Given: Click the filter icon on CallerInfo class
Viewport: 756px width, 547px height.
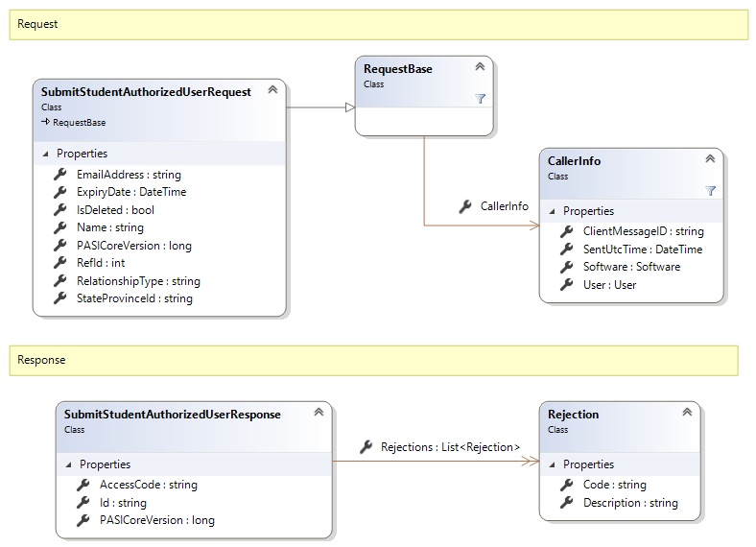Looking at the screenshot, I should [x=710, y=191].
